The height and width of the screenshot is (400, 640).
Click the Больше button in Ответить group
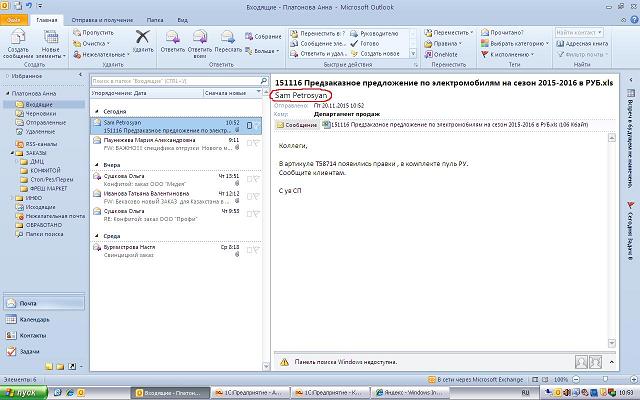[262, 51]
